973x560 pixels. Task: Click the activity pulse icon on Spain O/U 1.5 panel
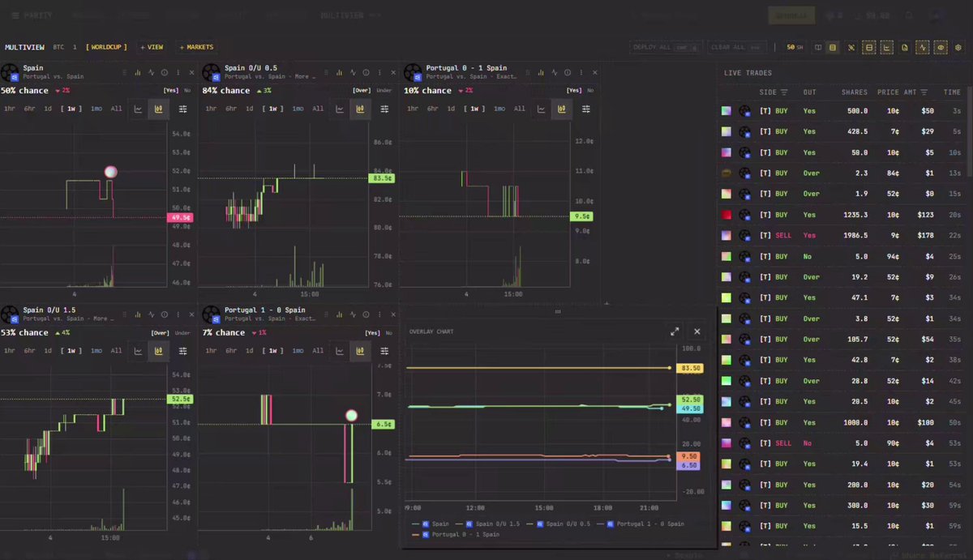151,314
